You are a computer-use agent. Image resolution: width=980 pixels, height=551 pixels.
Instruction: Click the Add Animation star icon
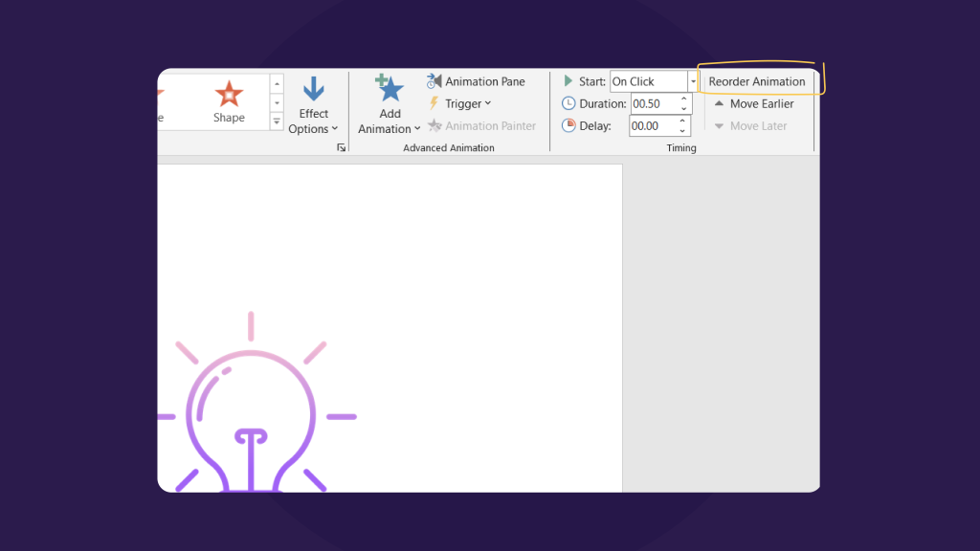point(389,88)
